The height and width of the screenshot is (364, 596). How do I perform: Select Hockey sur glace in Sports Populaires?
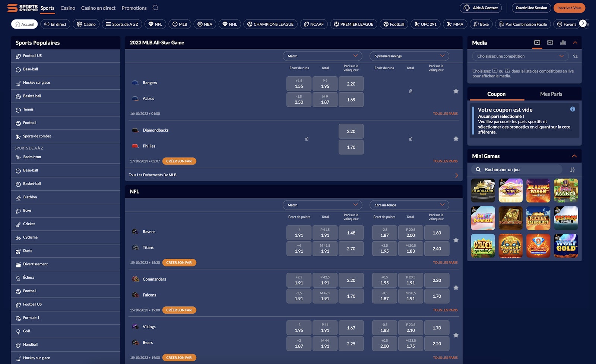37,82
